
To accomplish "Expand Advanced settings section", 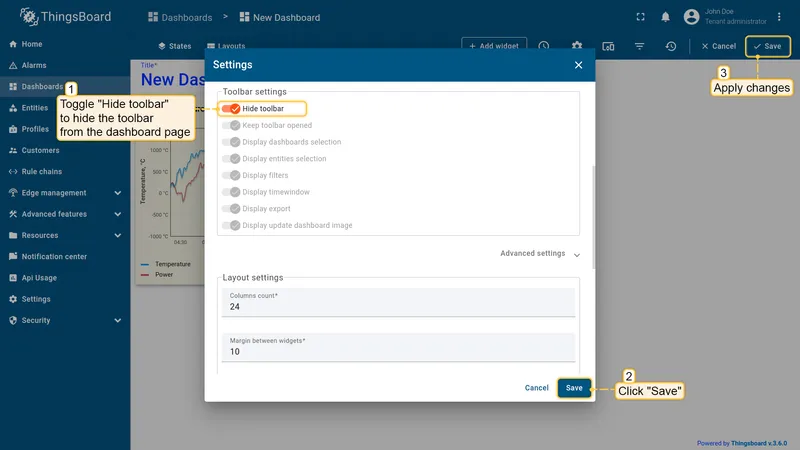I will click(540, 254).
